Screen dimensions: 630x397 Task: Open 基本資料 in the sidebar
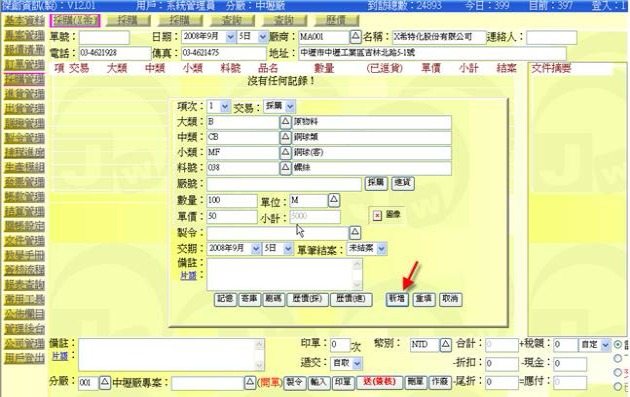[25, 20]
